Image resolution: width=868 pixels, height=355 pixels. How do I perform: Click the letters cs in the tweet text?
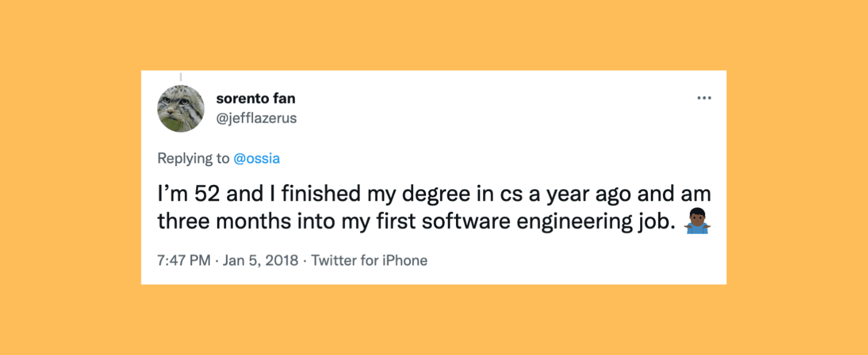511,193
